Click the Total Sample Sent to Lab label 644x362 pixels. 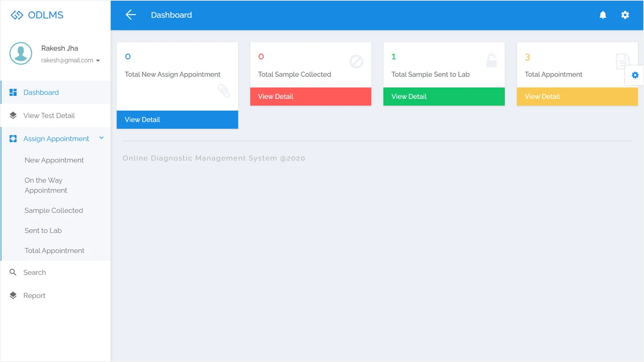pyautogui.click(x=430, y=74)
